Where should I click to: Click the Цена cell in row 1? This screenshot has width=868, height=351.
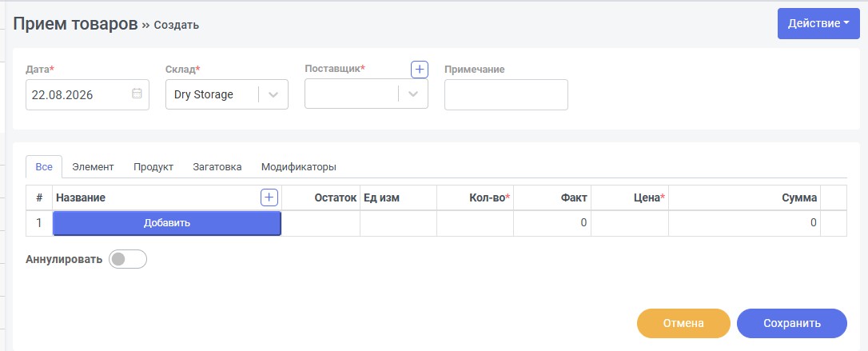pos(629,223)
